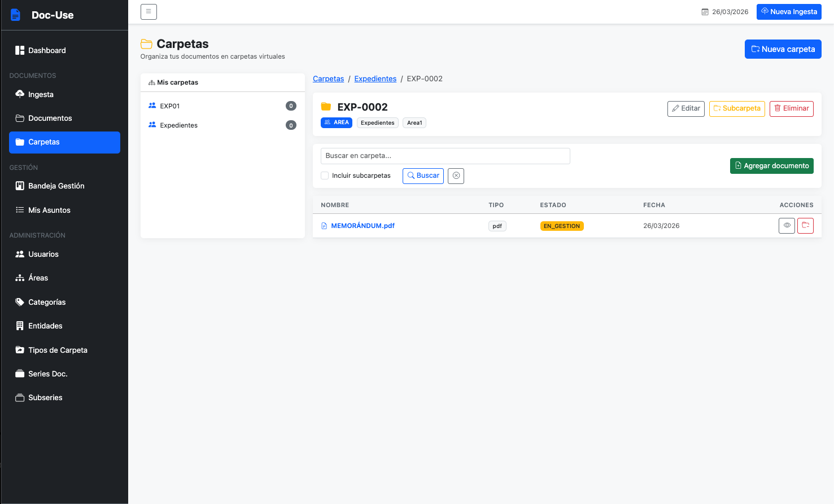Viewport: 834px width, 504px height.
Task: Click the Nueva carpeta button
Action: click(783, 49)
